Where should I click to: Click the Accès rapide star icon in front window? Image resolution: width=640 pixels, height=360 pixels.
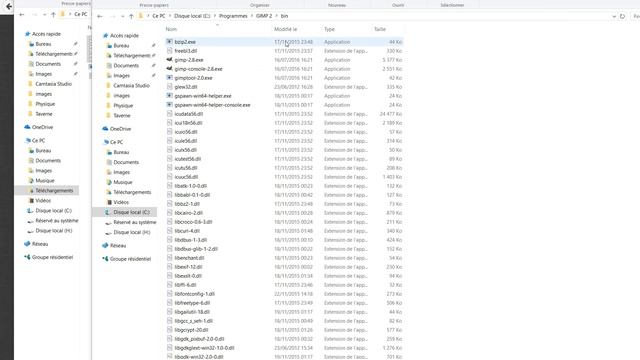(x=105, y=36)
